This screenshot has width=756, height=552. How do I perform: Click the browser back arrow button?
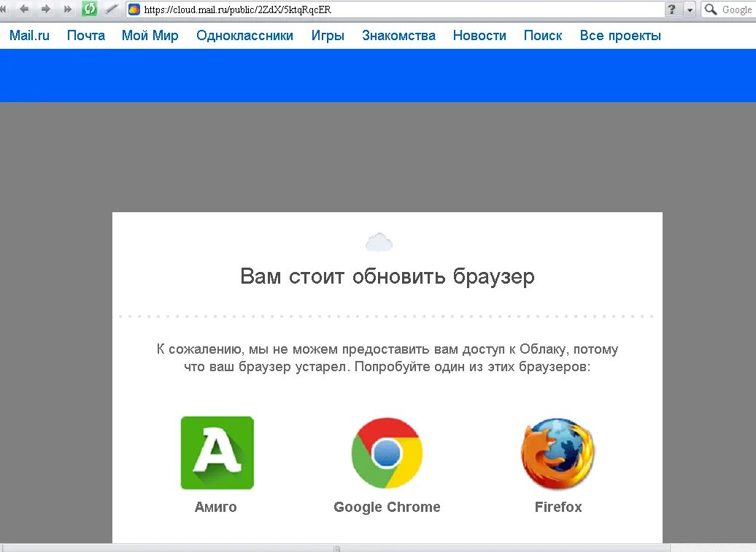point(23,9)
